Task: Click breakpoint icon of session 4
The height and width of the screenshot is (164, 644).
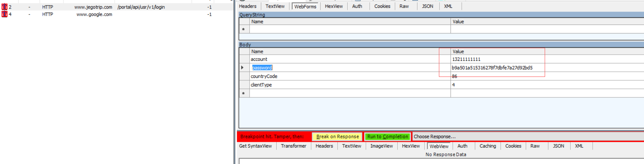Action: coord(4,14)
